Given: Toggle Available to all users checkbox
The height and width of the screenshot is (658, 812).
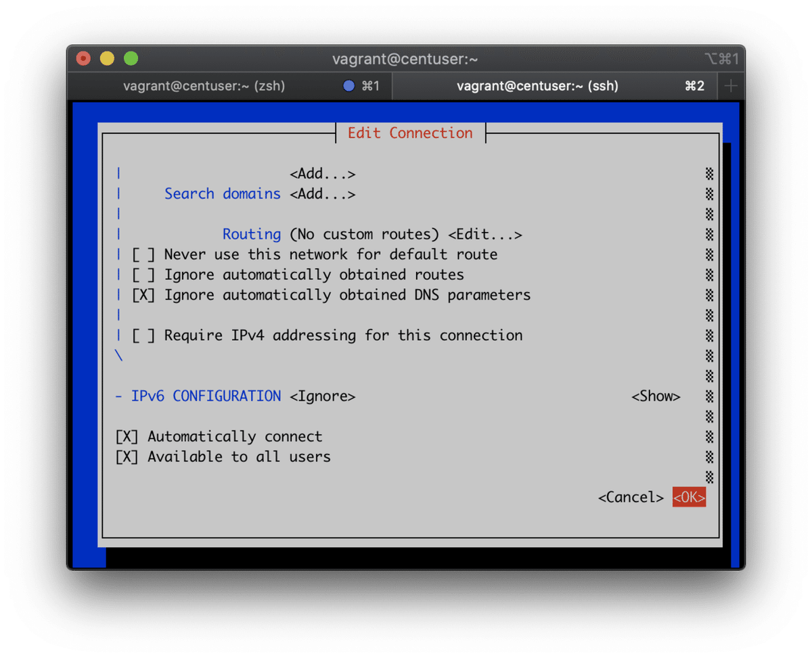Looking at the screenshot, I should [127, 456].
